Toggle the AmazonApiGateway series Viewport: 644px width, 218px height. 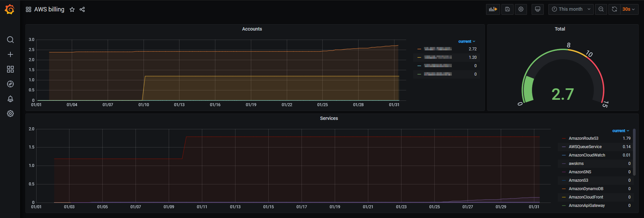pyautogui.click(x=587, y=206)
